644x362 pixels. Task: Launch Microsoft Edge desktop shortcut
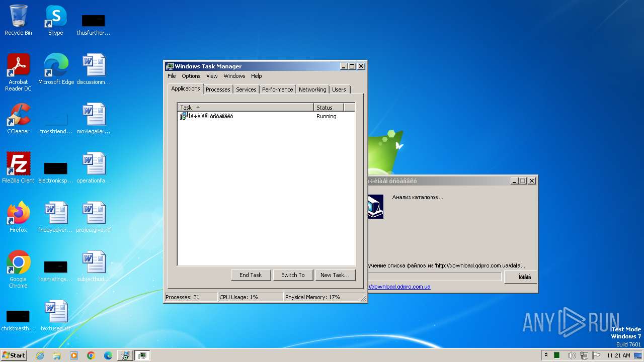pos(56,69)
